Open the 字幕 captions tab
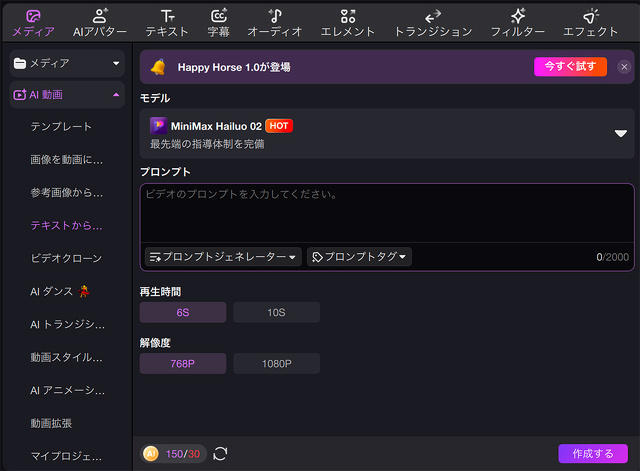The height and width of the screenshot is (471, 640). point(219,23)
